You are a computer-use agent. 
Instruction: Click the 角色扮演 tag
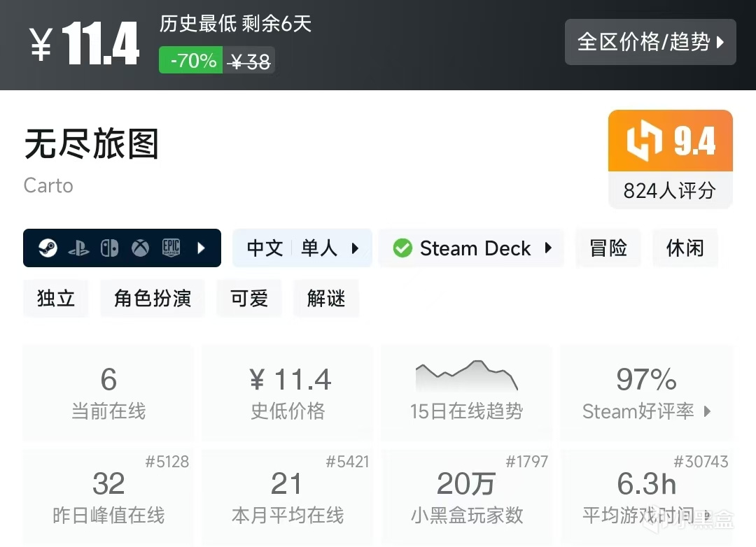click(x=153, y=298)
